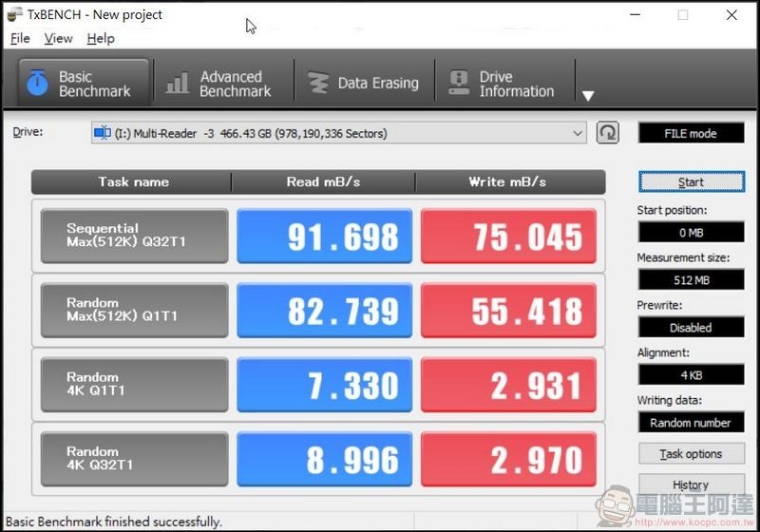Switch to the Basic Benchmark tab
The width and height of the screenshot is (760, 532).
point(84,83)
